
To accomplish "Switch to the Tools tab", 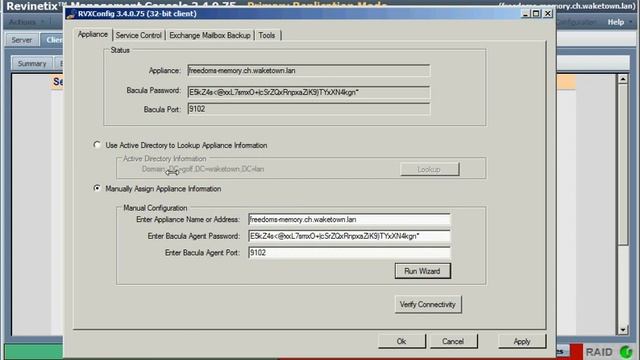I will [267, 36].
